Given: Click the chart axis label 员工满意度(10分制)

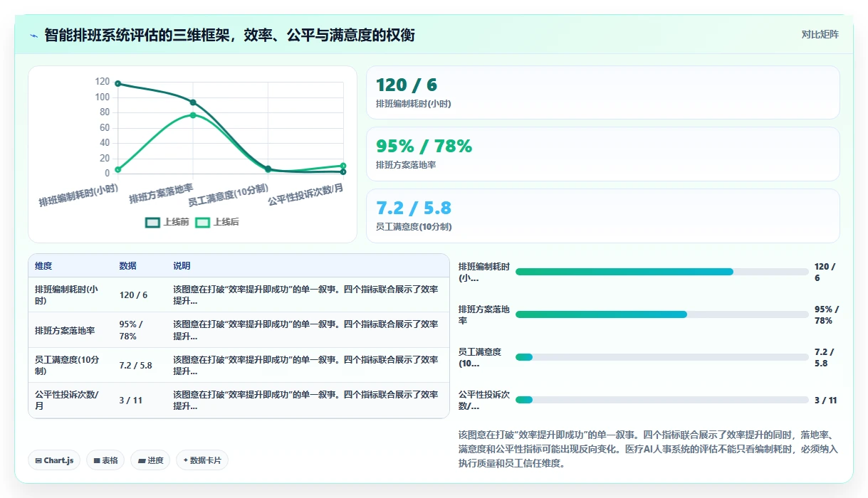Looking at the screenshot, I should pos(228,195).
